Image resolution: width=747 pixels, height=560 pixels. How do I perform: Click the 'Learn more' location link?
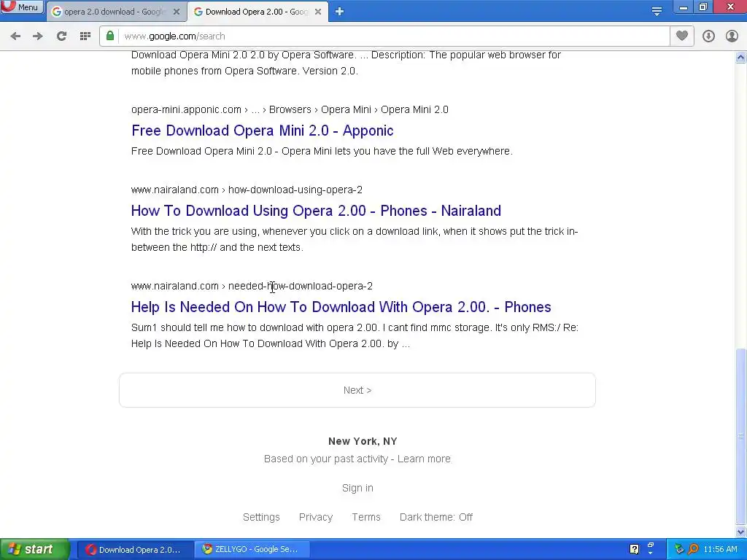click(x=424, y=459)
